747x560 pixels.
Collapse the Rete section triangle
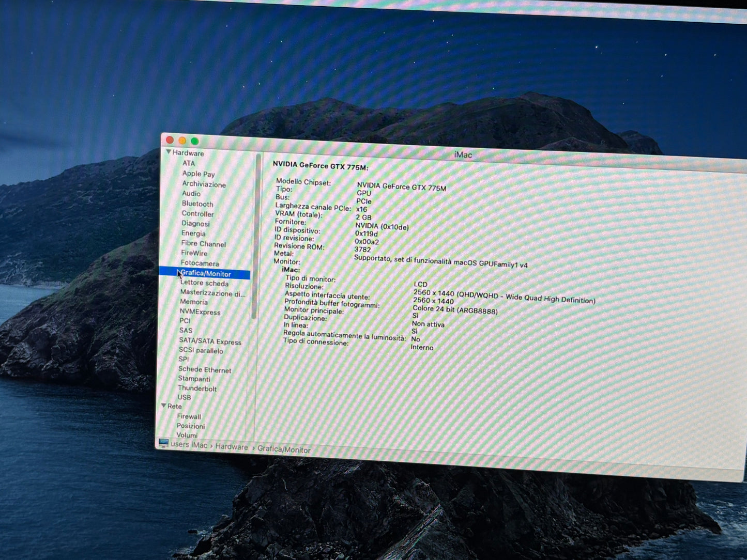tap(164, 406)
